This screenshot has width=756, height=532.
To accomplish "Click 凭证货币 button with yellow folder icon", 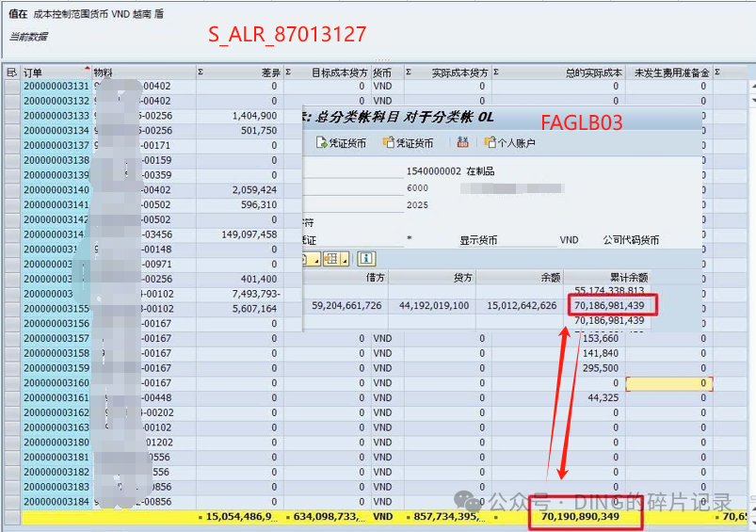I will point(408,143).
